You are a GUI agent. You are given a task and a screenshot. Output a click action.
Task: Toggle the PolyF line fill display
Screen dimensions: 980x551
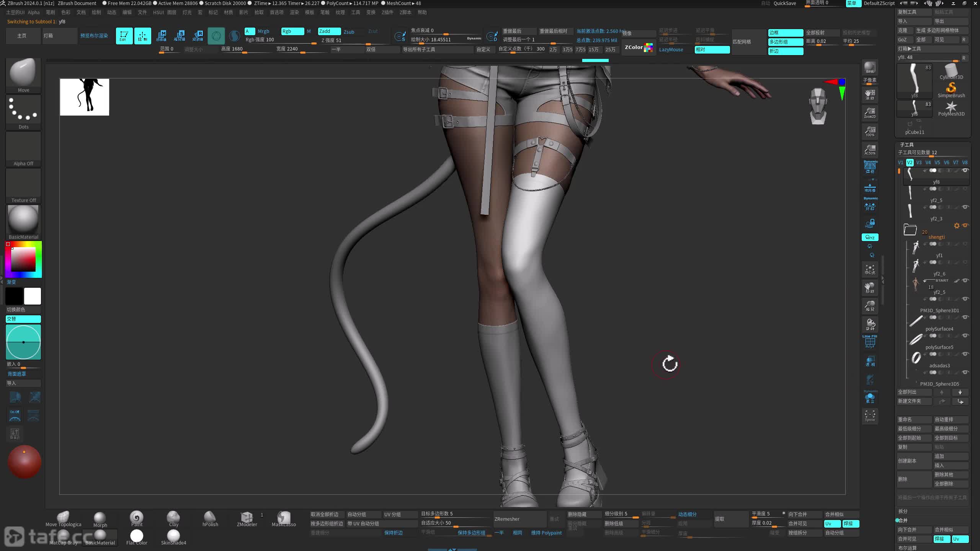[x=870, y=342]
